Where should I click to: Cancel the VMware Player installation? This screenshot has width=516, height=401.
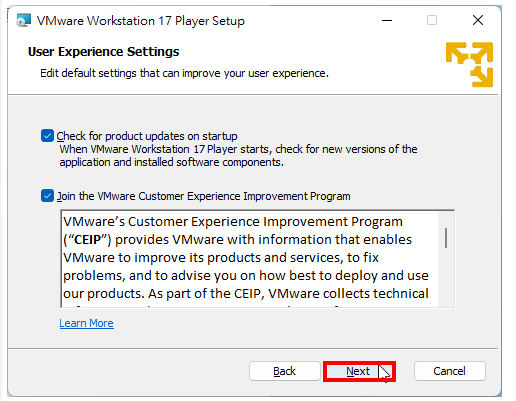(449, 371)
